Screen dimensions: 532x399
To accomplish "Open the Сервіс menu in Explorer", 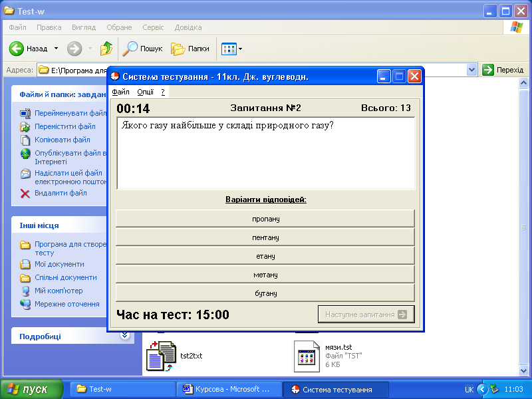I will click(153, 27).
